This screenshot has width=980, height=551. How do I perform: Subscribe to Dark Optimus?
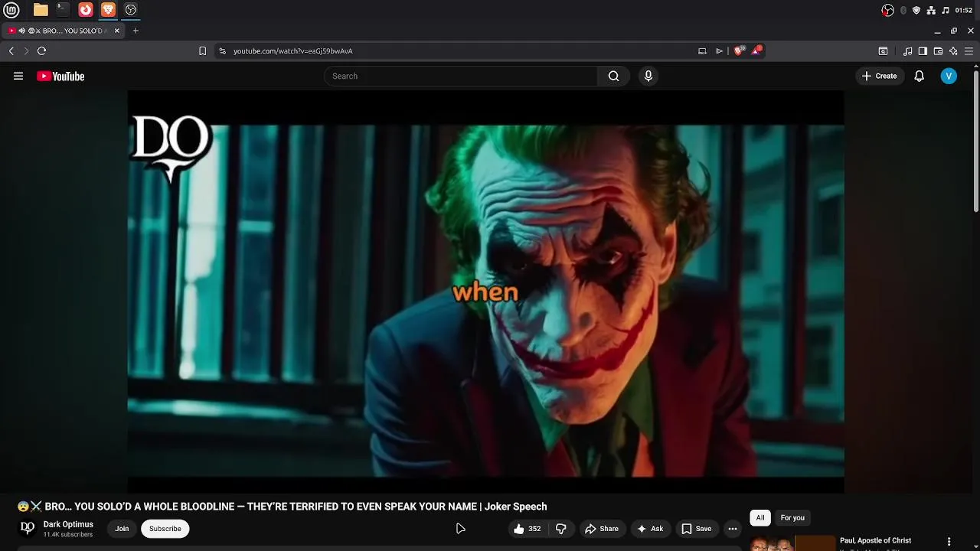[x=165, y=529]
